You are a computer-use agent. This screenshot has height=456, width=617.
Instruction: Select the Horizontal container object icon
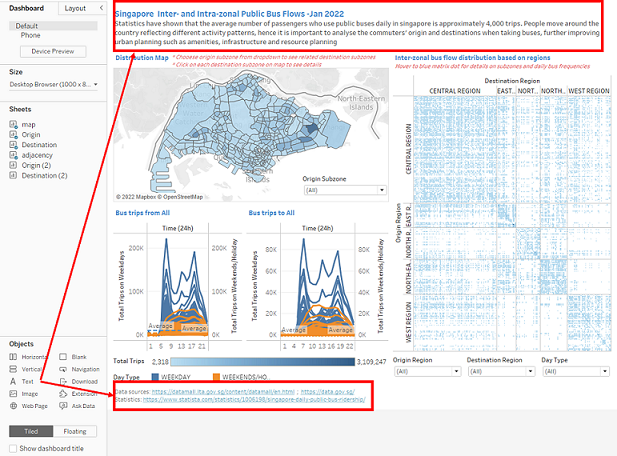[x=14, y=357]
